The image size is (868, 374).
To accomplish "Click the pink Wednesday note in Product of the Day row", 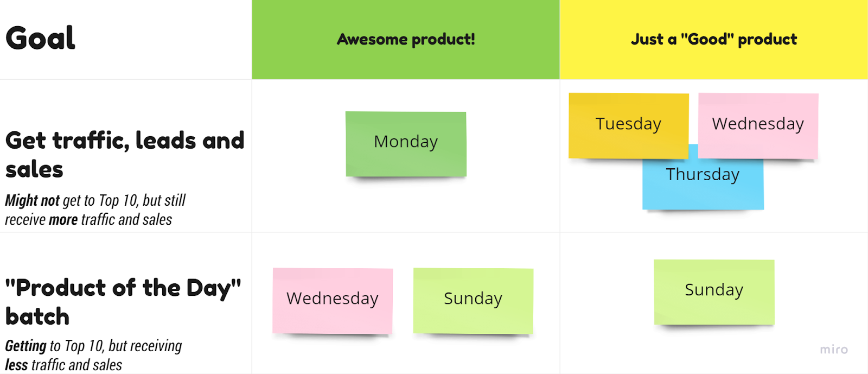I will (x=333, y=301).
